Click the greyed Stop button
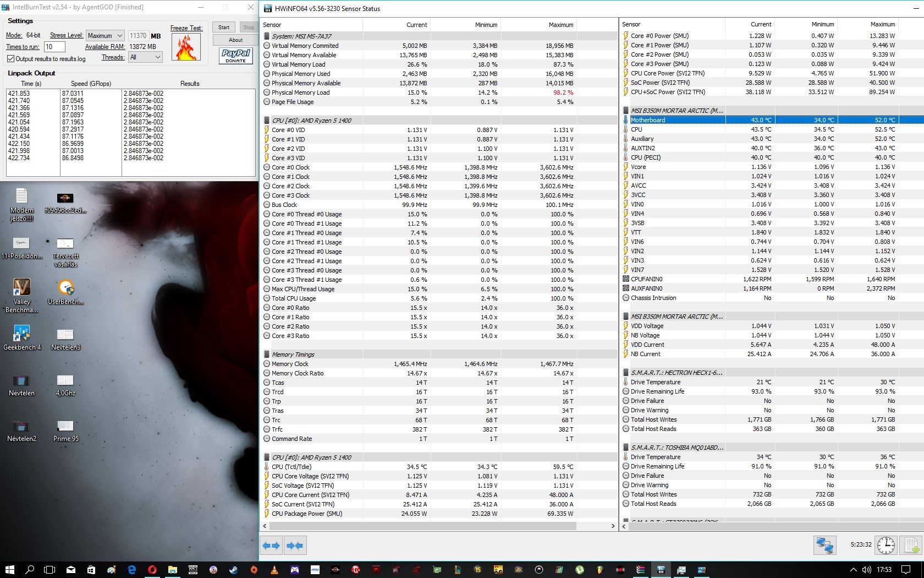Image resolution: width=924 pixels, height=578 pixels. coord(249,28)
